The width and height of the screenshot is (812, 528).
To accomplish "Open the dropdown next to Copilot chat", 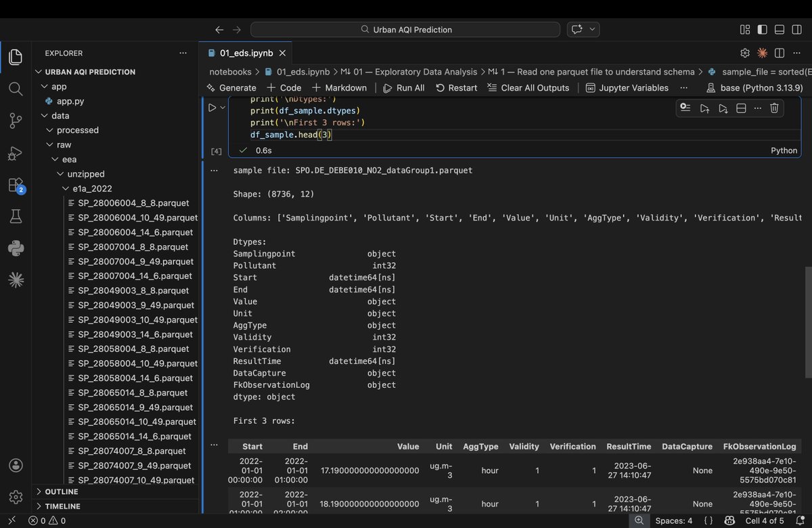I will 593,30.
